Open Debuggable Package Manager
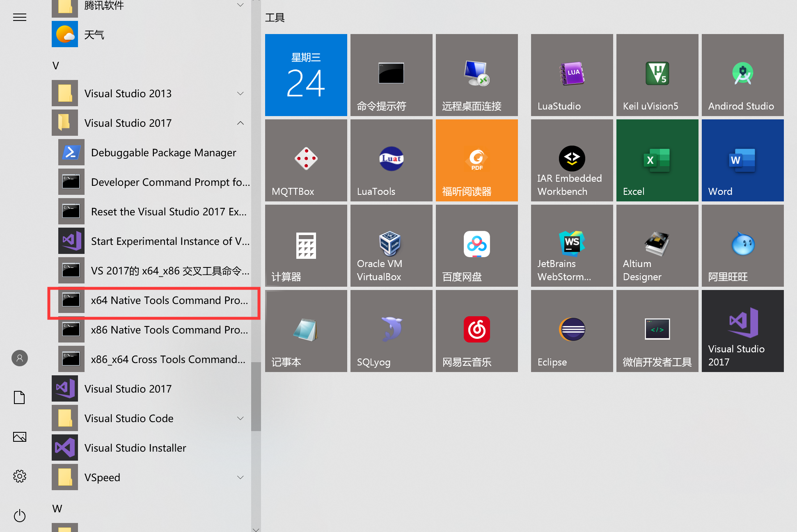Screen dimensions: 797x532 [154, 153]
